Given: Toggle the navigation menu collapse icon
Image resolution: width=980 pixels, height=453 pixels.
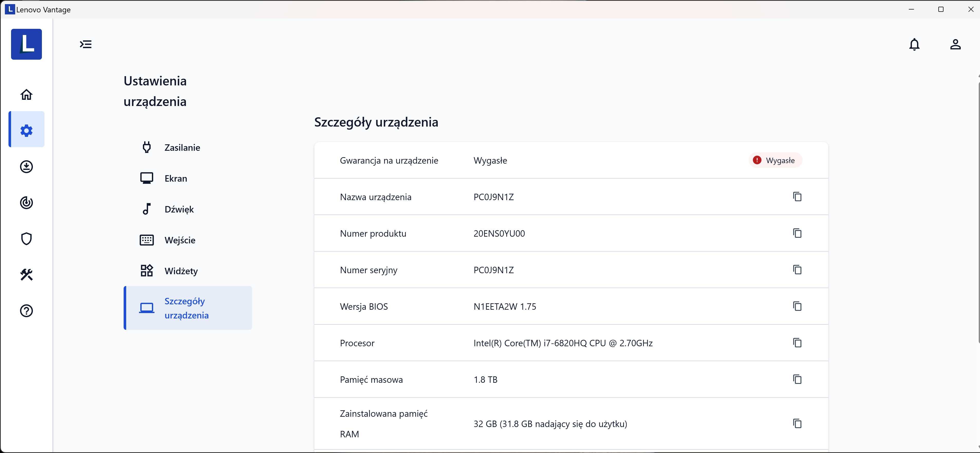Looking at the screenshot, I should point(86,44).
